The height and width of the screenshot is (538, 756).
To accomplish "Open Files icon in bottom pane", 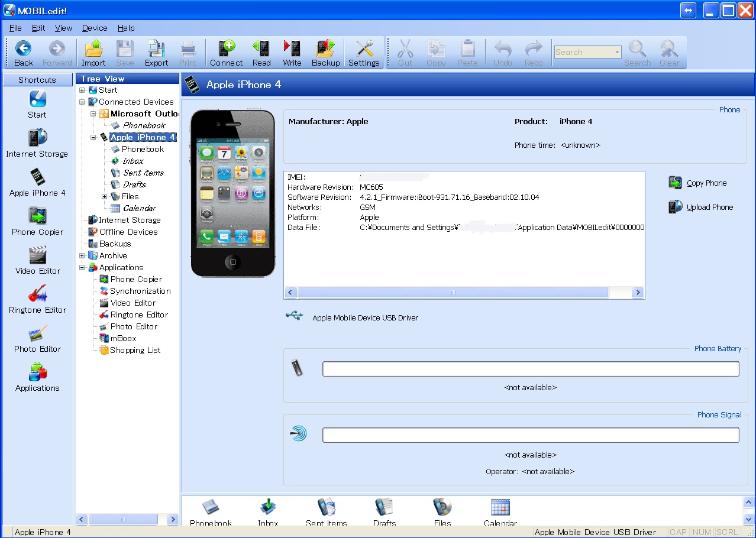I will [442, 511].
